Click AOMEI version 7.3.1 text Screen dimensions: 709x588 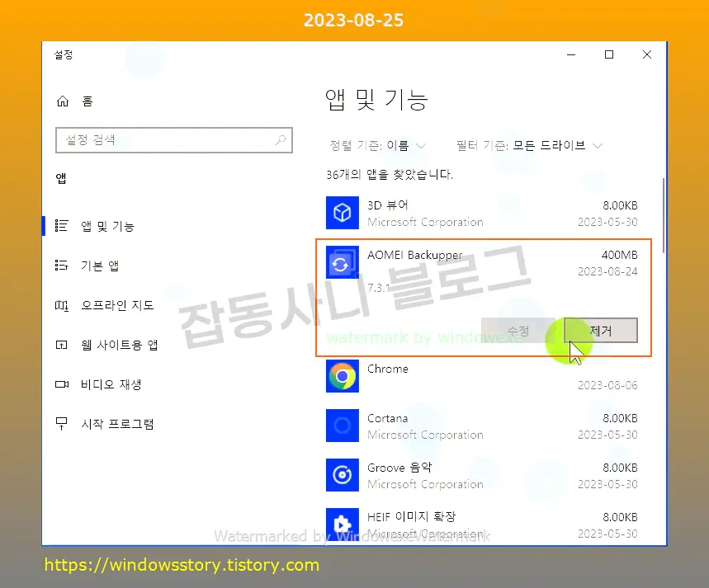[378, 288]
